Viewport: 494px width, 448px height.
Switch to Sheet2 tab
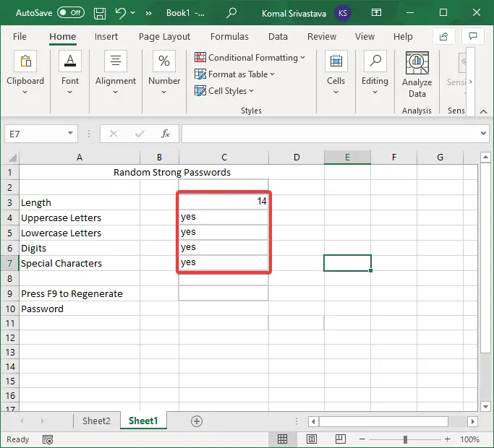click(96, 421)
